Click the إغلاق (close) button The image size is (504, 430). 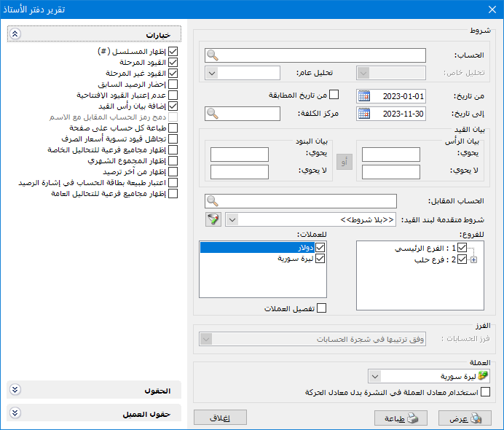(220, 418)
